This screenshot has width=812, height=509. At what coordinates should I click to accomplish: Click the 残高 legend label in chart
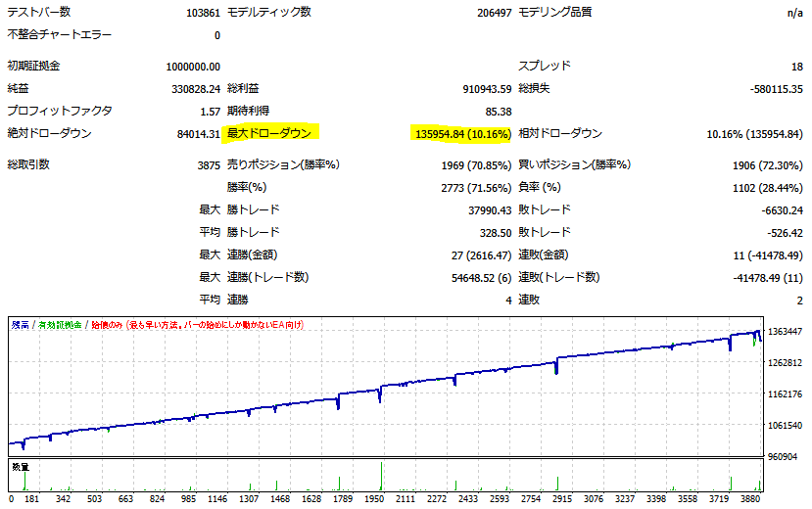[x=20, y=324]
